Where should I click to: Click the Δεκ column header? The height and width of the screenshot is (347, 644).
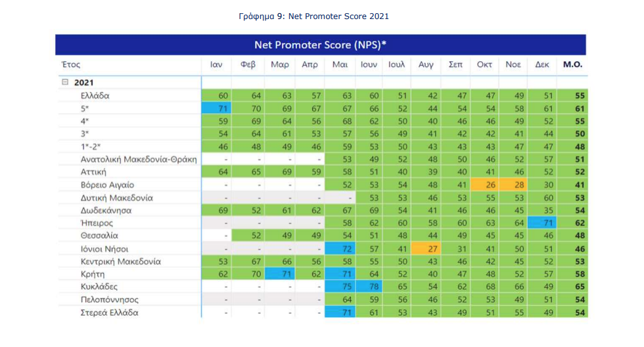pos(542,65)
